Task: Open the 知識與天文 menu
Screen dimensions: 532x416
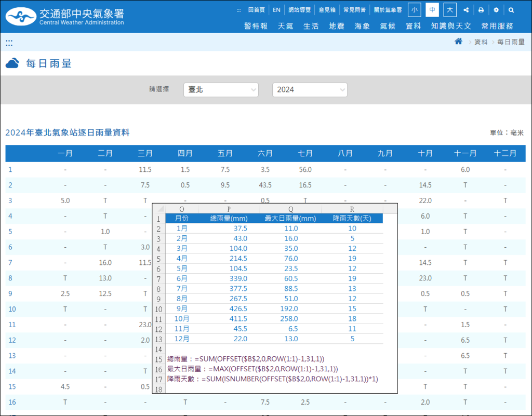Action: 451,26
